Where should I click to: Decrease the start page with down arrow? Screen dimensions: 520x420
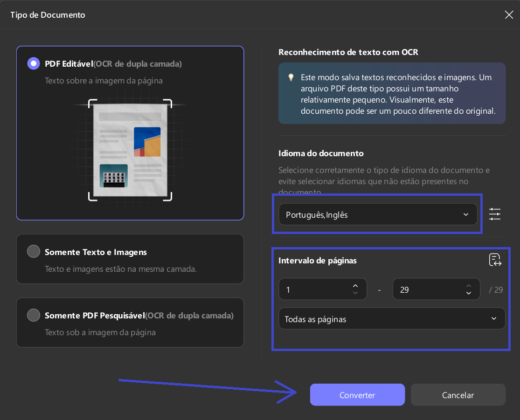tap(355, 293)
